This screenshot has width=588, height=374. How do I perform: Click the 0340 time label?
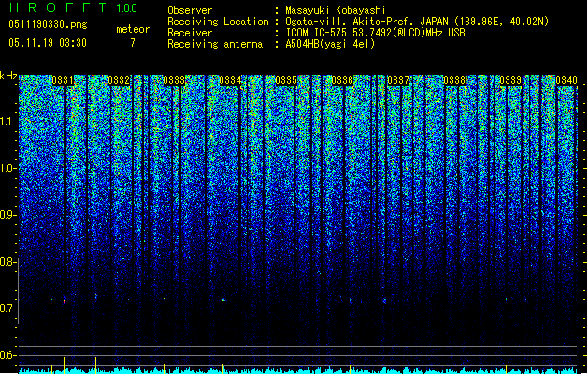coord(566,80)
